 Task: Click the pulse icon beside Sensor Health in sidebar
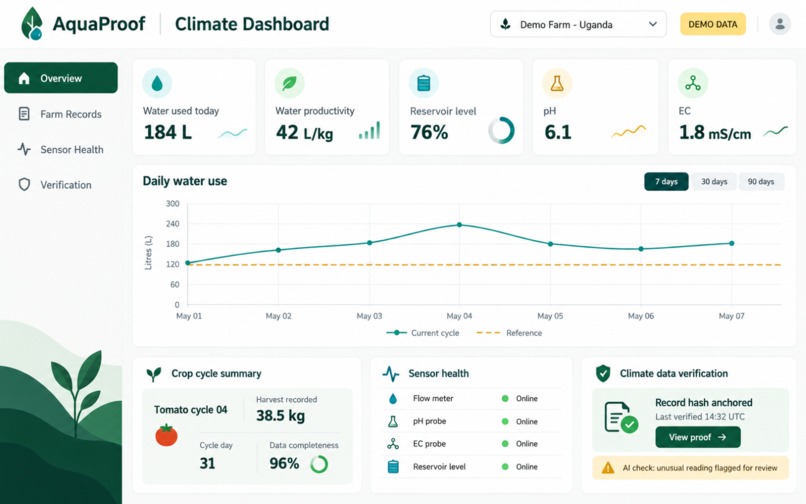tap(24, 149)
